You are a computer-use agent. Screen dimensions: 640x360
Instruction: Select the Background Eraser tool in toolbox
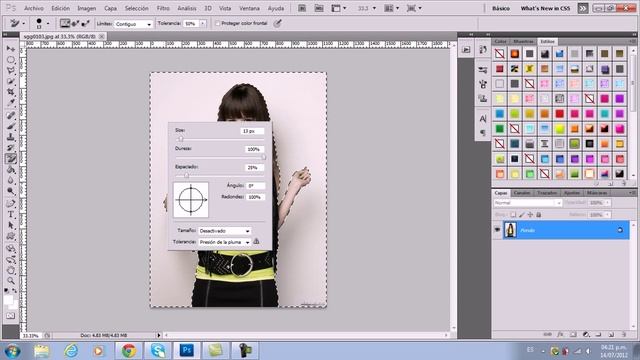[x=11, y=158]
